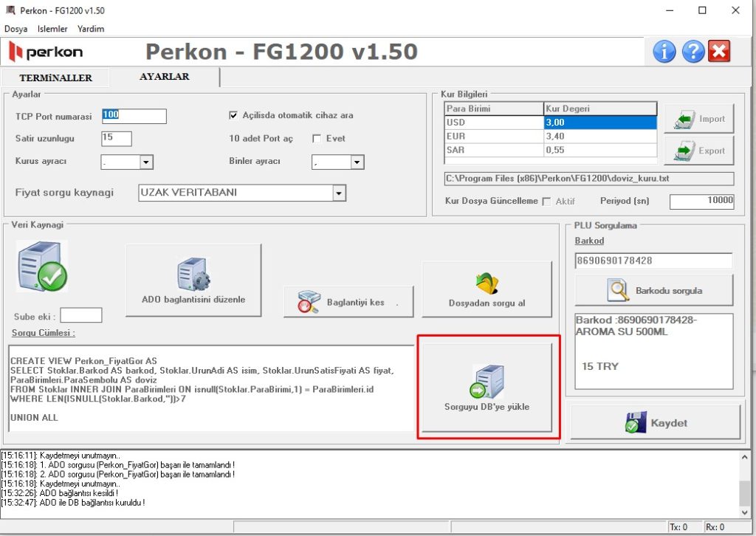Expand Fiyat sorgu kaynagi dropdown
The height and width of the screenshot is (536, 756).
(339, 193)
